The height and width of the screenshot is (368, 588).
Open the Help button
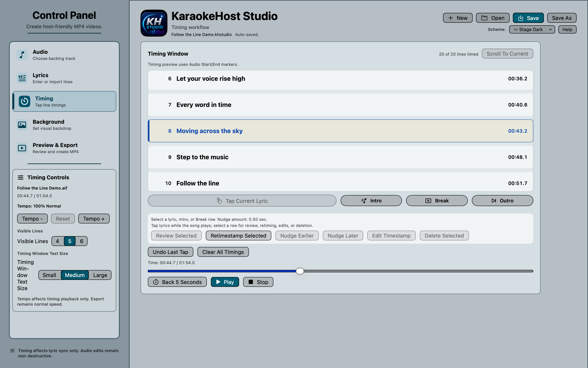click(x=567, y=29)
